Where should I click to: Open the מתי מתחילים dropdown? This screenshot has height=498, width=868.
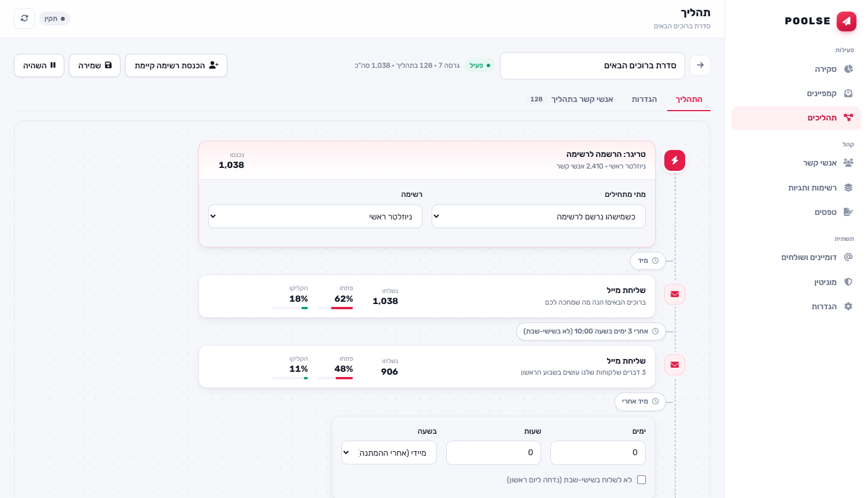pyautogui.click(x=539, y=216)
